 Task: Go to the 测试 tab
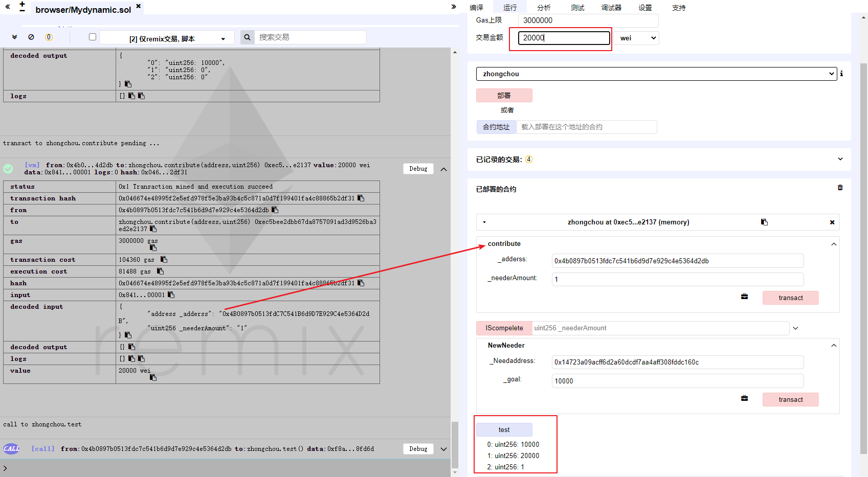click(x=577, y=8)
